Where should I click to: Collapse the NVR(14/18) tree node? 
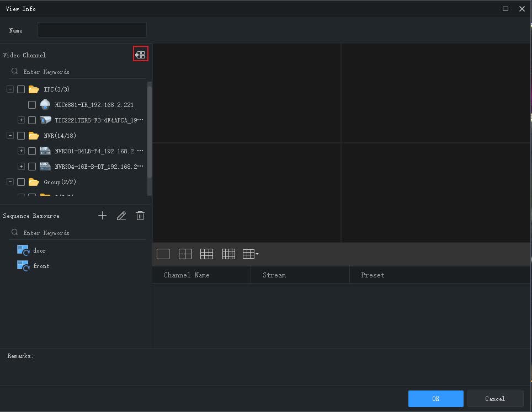[10, 136]
